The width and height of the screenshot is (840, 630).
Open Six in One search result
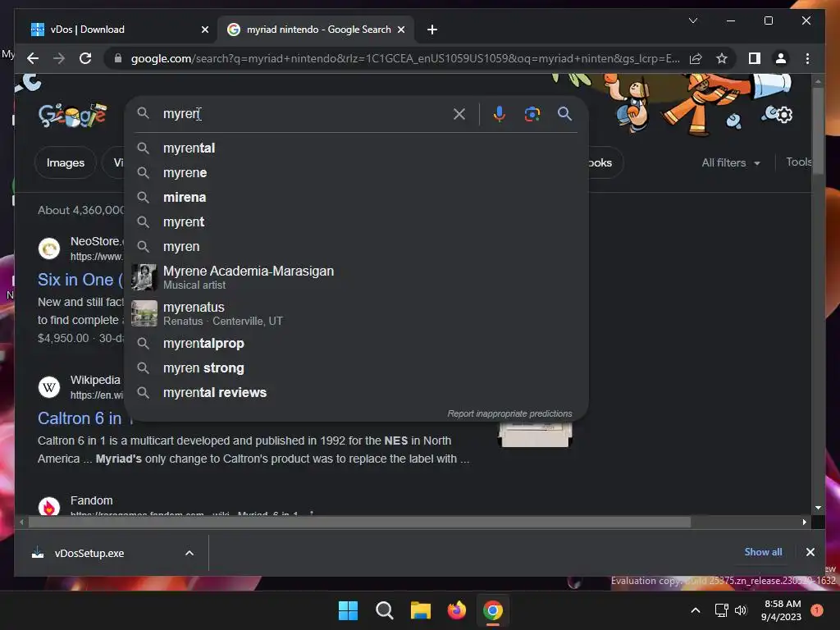click(x=80, y=280)
